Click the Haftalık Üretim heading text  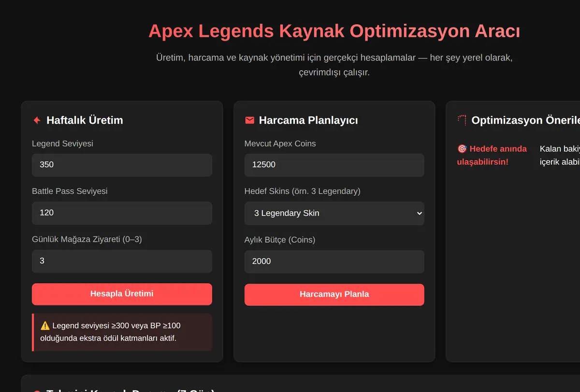(x=85, y=120)
